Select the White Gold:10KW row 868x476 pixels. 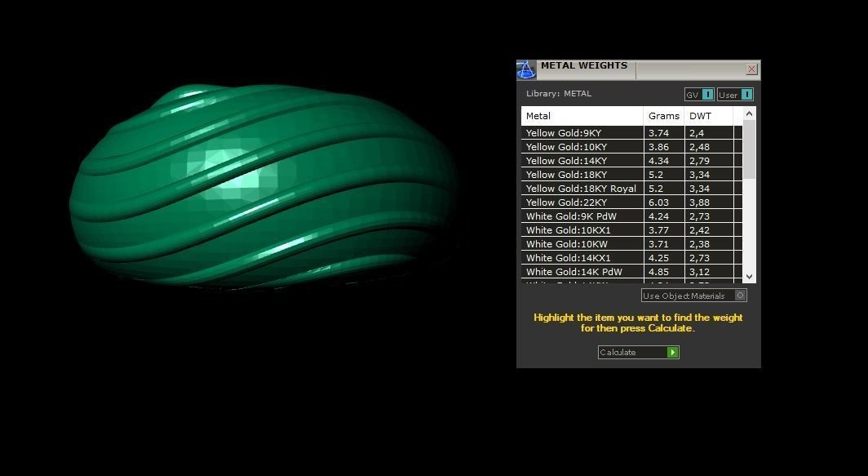(x=631, y=244)
